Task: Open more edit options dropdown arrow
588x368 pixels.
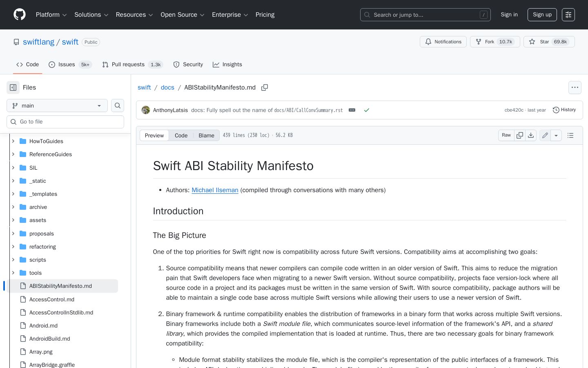Action: tap(556, 135)
